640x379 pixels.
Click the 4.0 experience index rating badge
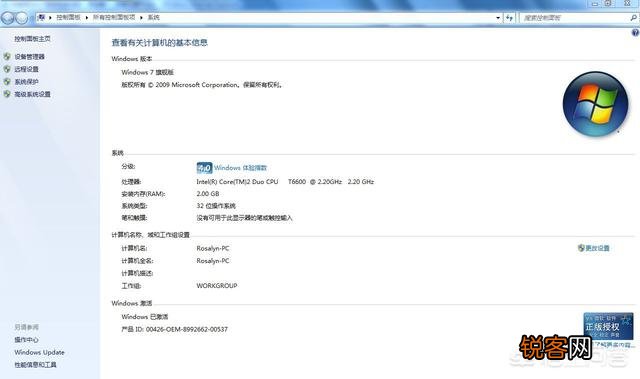pyautogui.click(x=204, y=168)
